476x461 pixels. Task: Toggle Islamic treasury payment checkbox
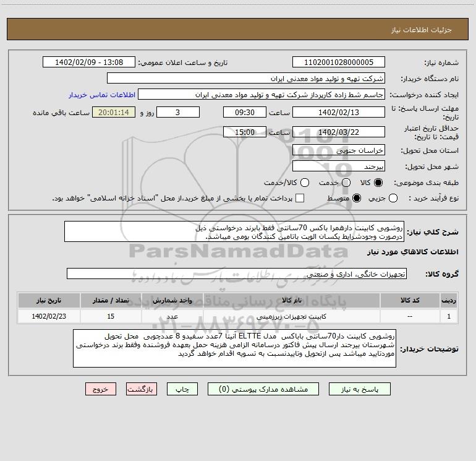(x=300, y=198)
